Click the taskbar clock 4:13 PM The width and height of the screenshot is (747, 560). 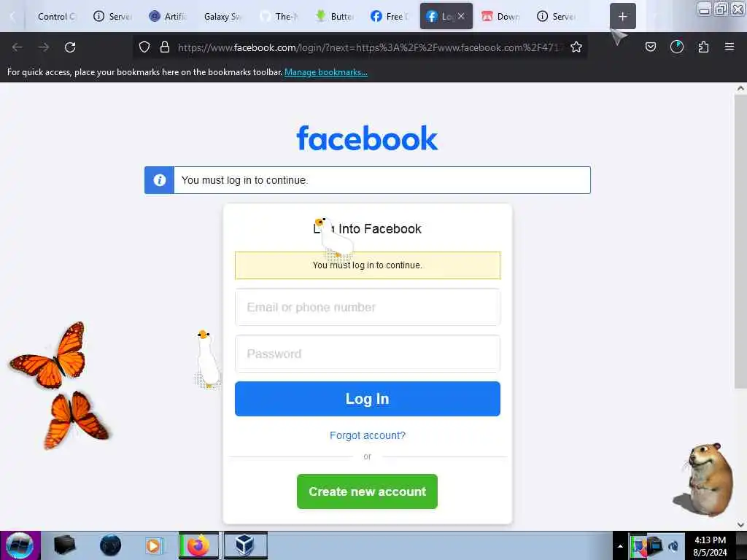(x=710, y=545)
